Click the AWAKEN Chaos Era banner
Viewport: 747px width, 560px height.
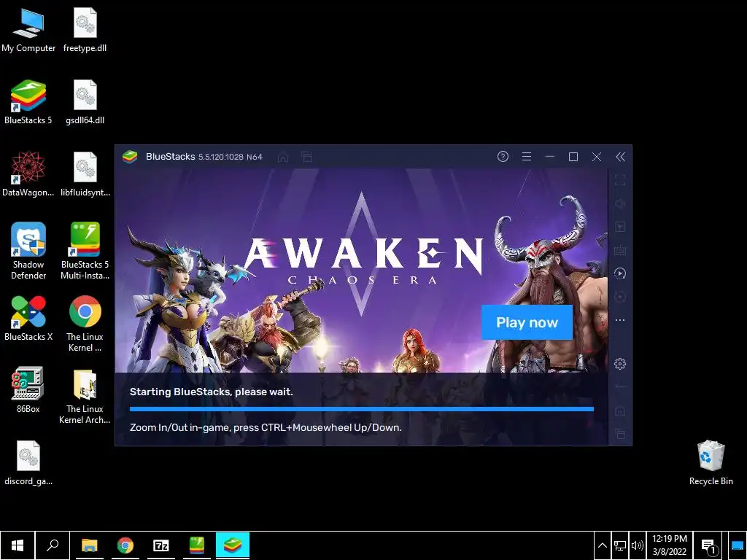362,270
